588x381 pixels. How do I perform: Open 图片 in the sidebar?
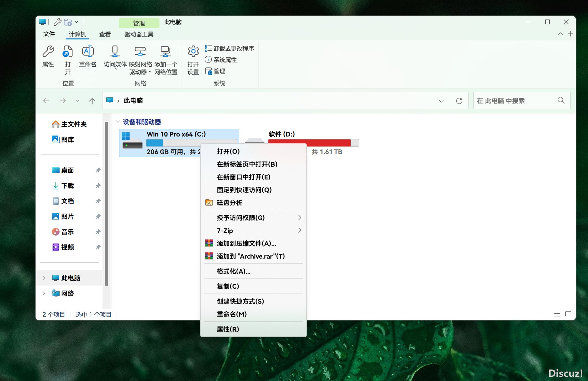point(63,216)
